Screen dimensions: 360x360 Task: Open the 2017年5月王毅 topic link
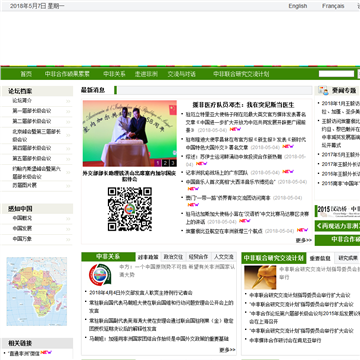click(341, 155)
